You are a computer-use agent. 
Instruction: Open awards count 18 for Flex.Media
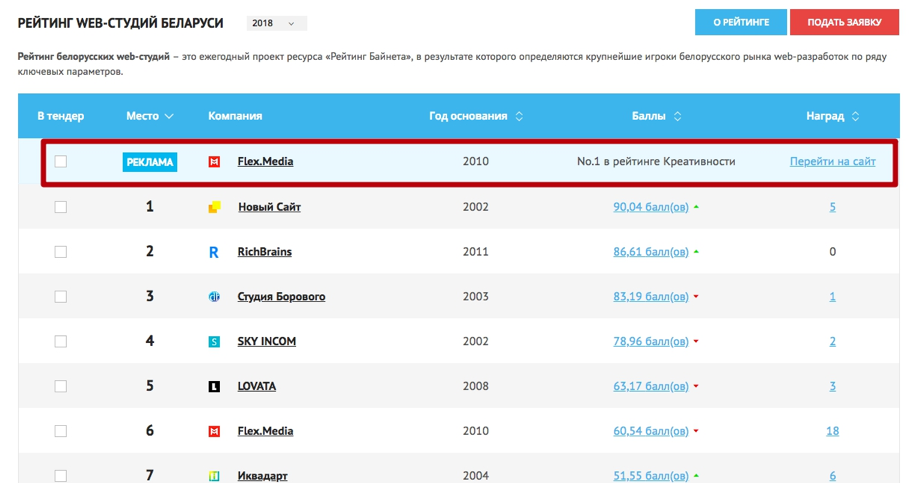833,431
